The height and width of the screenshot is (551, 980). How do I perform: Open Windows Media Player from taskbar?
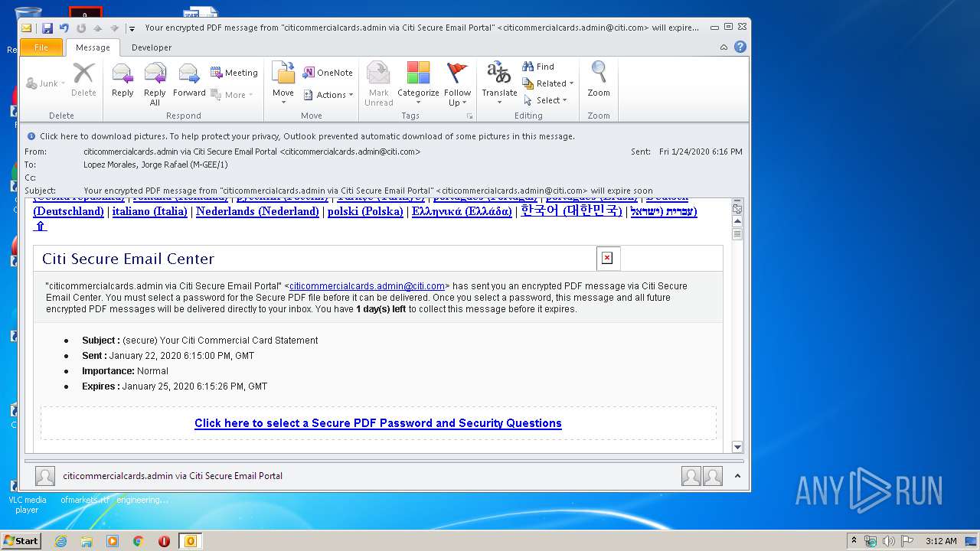[x=113, y=541]
